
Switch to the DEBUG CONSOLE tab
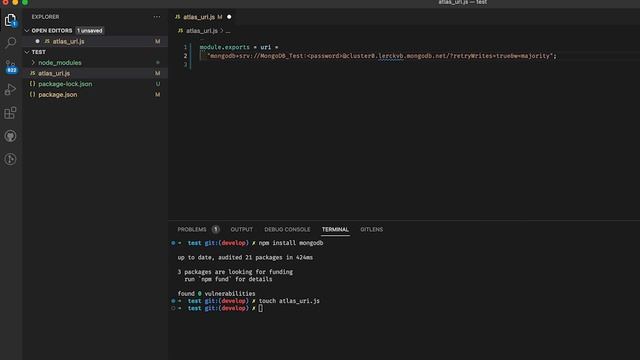pyautogui.click(x=287, y=229)
